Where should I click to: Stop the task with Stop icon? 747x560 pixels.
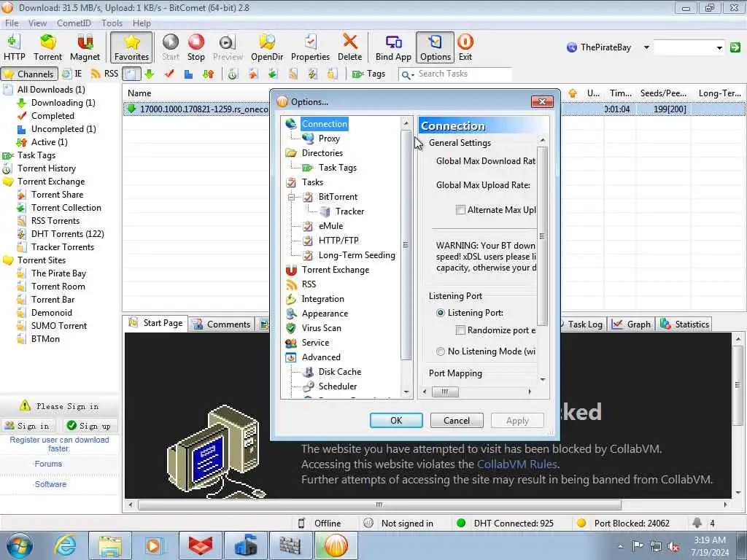pos(196,47)
